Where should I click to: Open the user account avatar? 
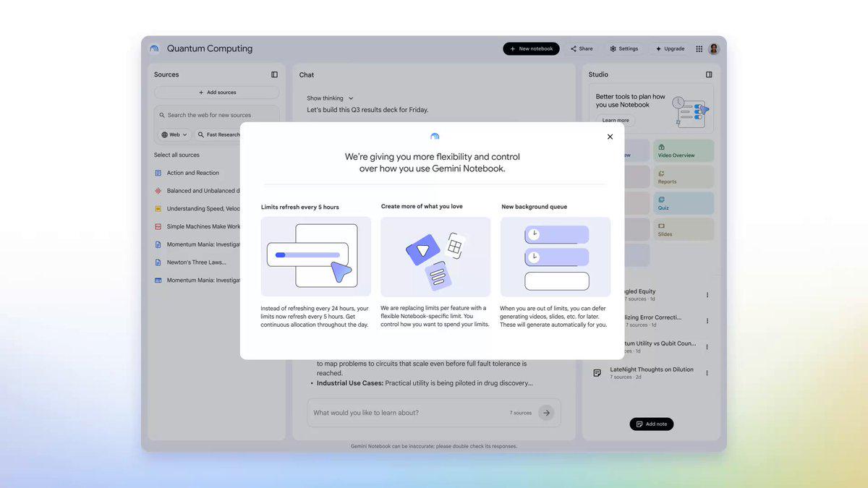(x=714, y=48)
